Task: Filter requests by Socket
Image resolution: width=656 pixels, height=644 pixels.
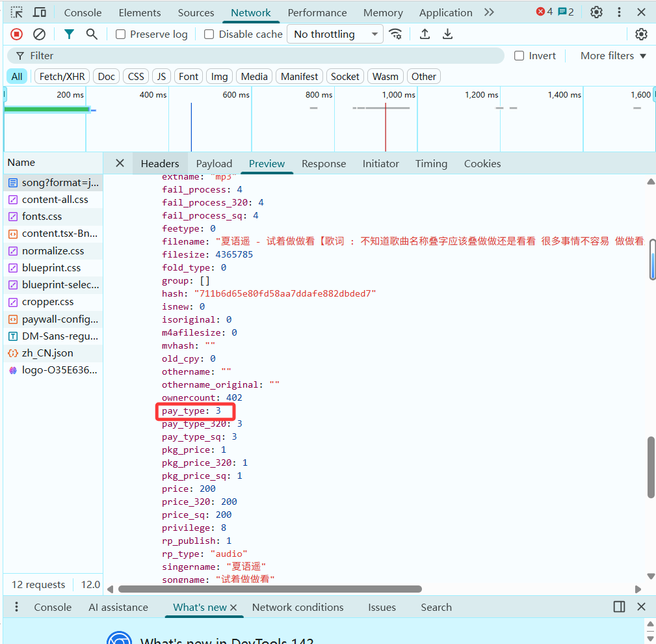Action: [x=345, y=77]
